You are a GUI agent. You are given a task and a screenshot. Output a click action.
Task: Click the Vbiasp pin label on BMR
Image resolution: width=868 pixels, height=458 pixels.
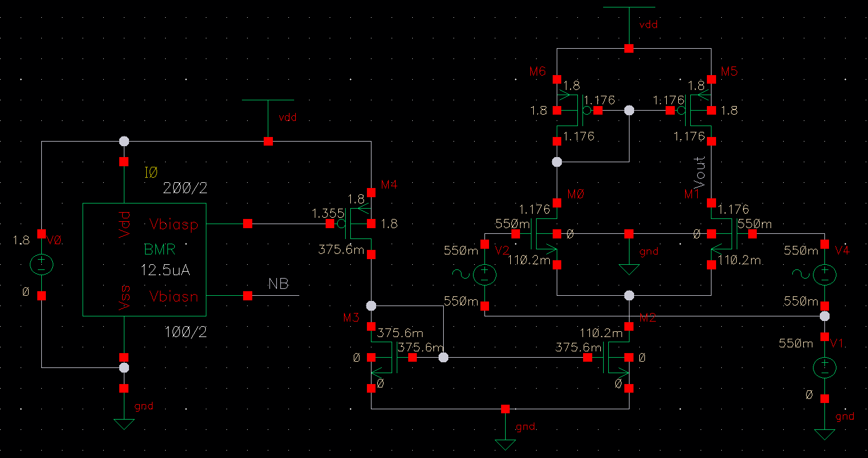(174, 224)
